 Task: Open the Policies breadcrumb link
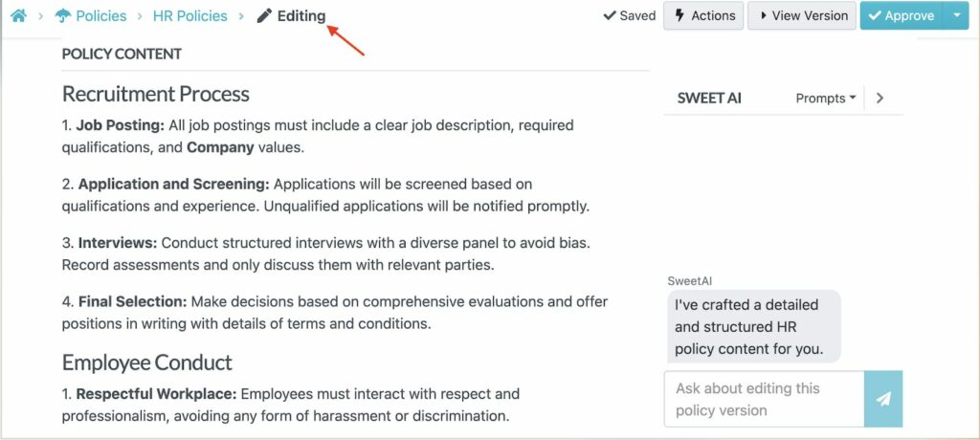click(100, 16)
